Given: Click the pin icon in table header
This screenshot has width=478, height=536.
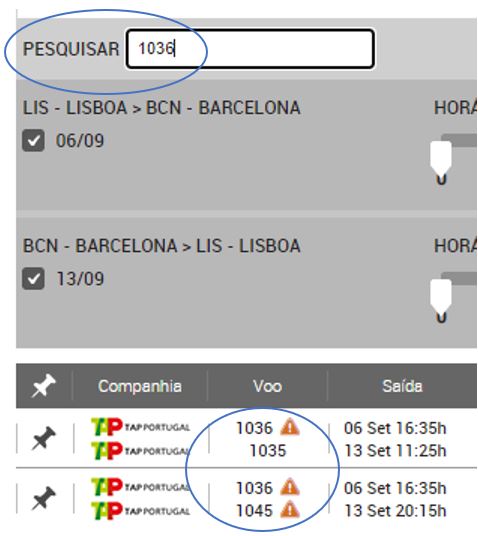Looking at the screenshot, I should pyautogui.click(x=43, y=386).
